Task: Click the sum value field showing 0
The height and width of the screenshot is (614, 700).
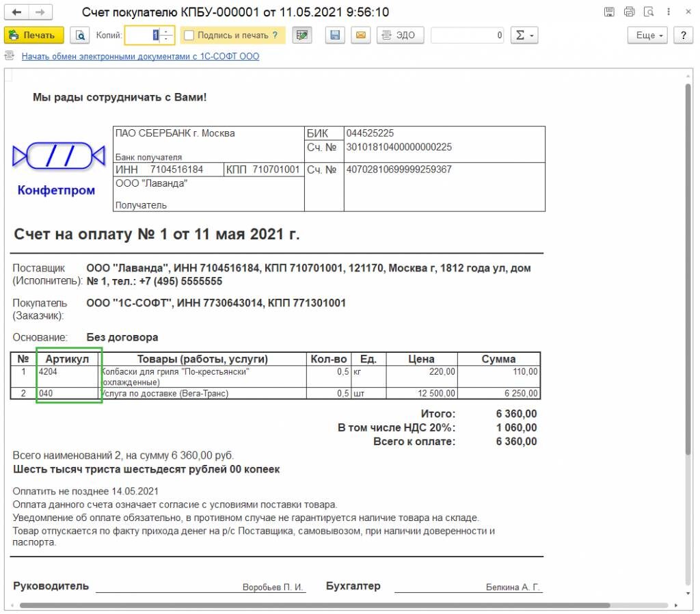Action: (x=467, y=36)
